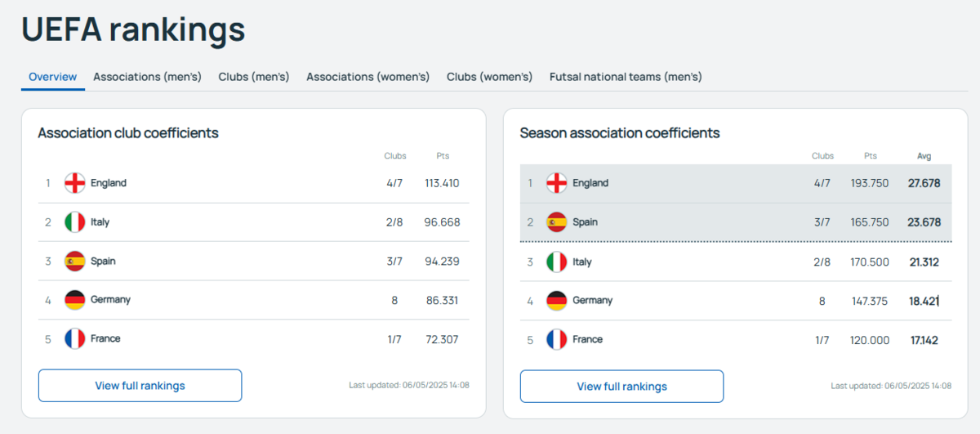Select Germany row in Season association coefficients
The height and width of the screenshot is (434, 980).
[736, 301]
